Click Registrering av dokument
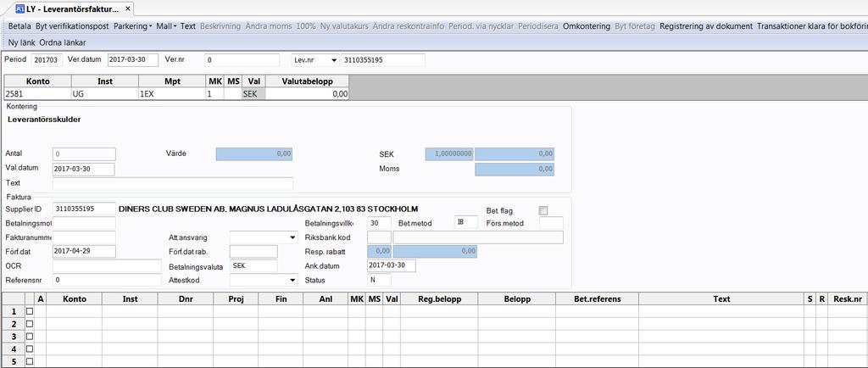This screenshot has height=368, width=868. 706,26
